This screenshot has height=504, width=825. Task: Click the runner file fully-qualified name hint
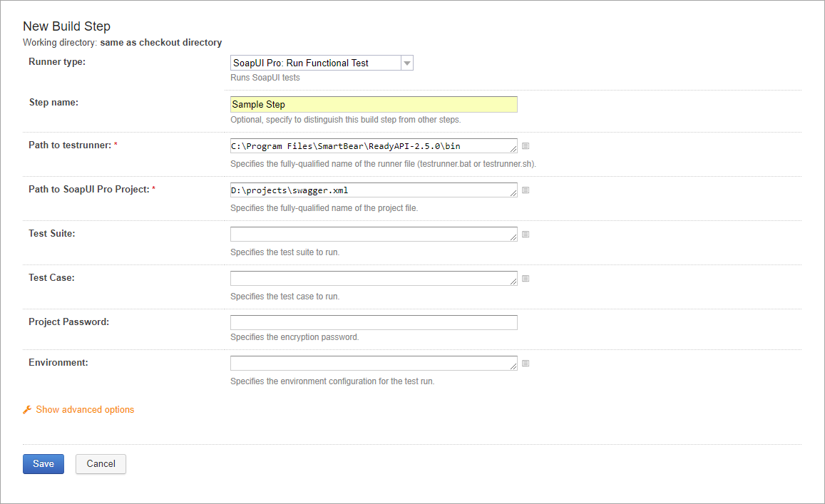pos(383,164)
